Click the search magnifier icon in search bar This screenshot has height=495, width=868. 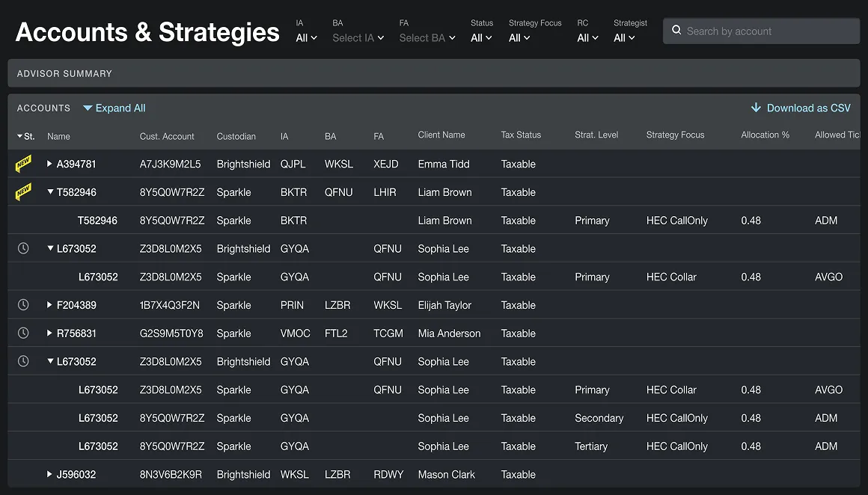676,31
